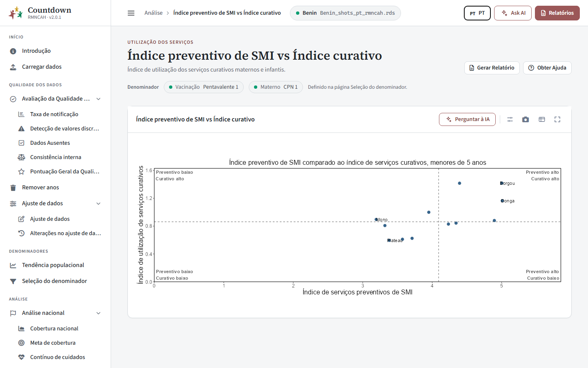Click the Remover anos trash icon
The height and width of the screenshot is (368, 588).
13,188
